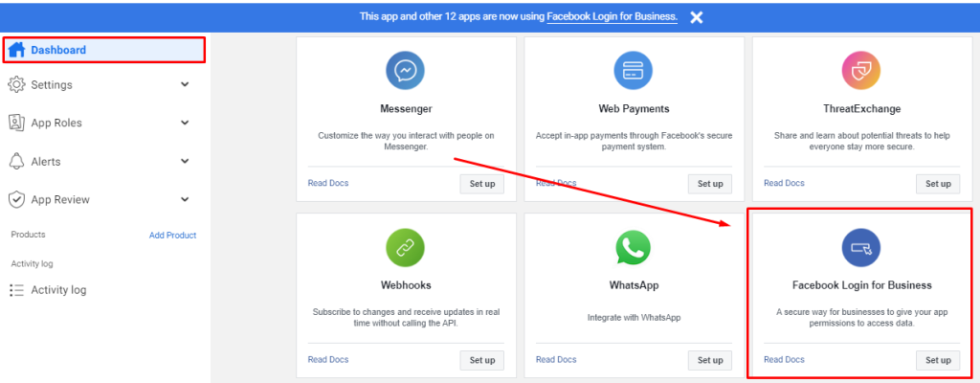
Task: Expand the App Roles chevron
Action: point(185,123)
